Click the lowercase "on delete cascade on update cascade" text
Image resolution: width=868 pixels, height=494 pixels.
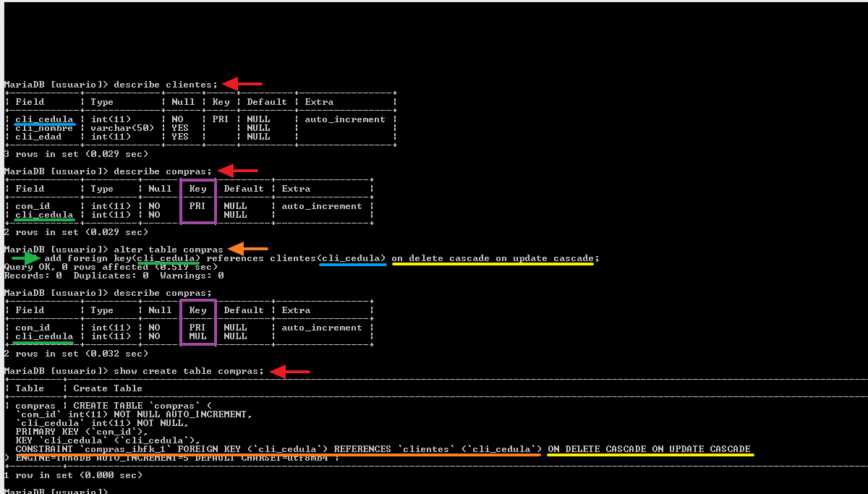(x=493, y=258)
